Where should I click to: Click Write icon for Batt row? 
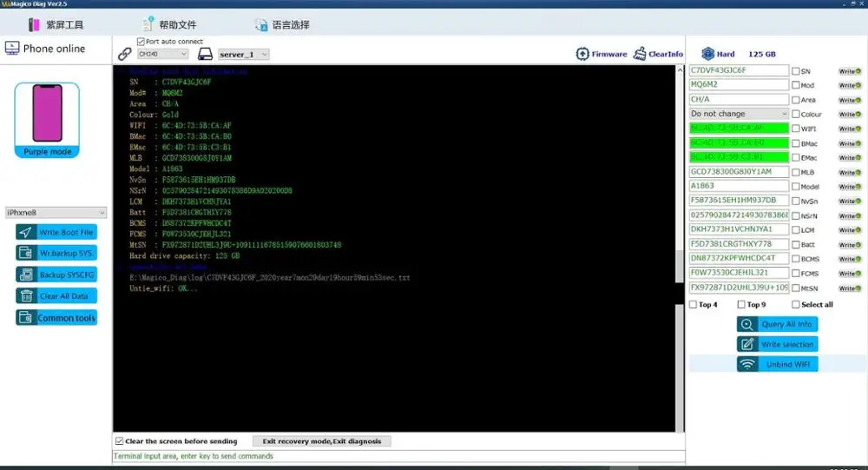click(x=850, y=244)
